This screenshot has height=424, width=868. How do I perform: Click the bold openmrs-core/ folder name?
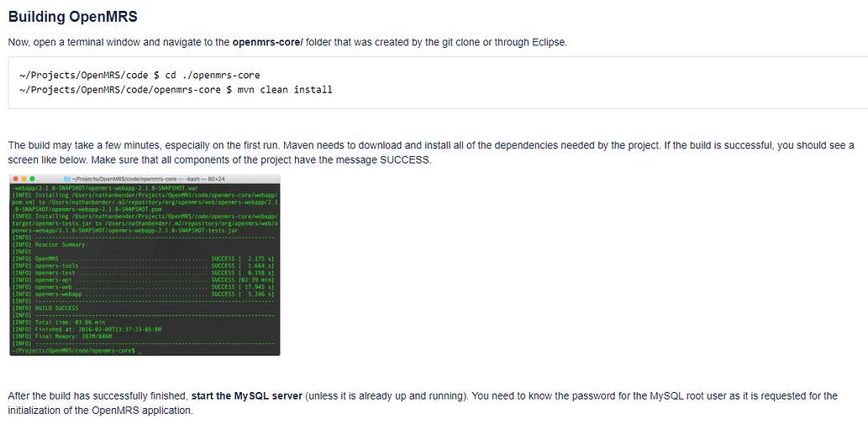pyautogui.click(x=268, y=42)
